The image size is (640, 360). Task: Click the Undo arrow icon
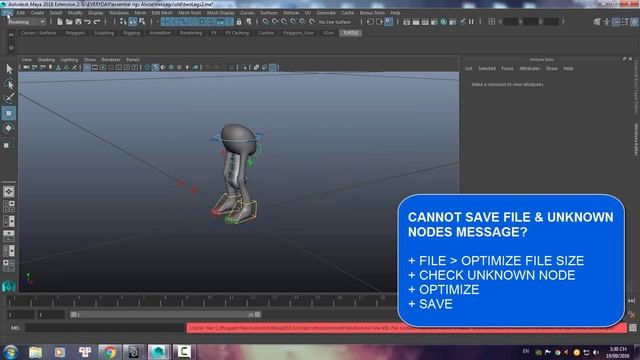(87, 22)
